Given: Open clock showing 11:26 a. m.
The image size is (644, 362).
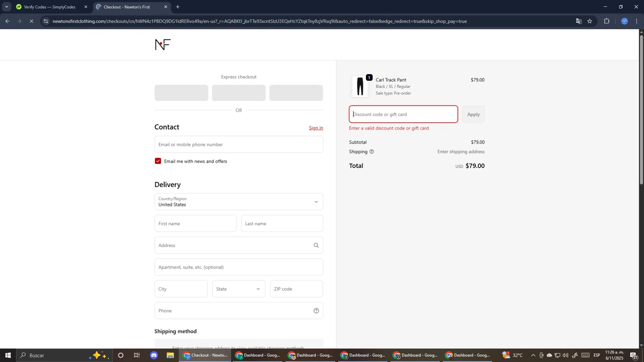Looking at the screenshot, I should (x=614, y=356).
